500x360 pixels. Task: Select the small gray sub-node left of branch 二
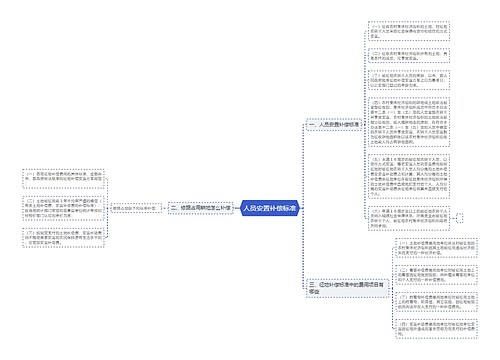(136, 208)
